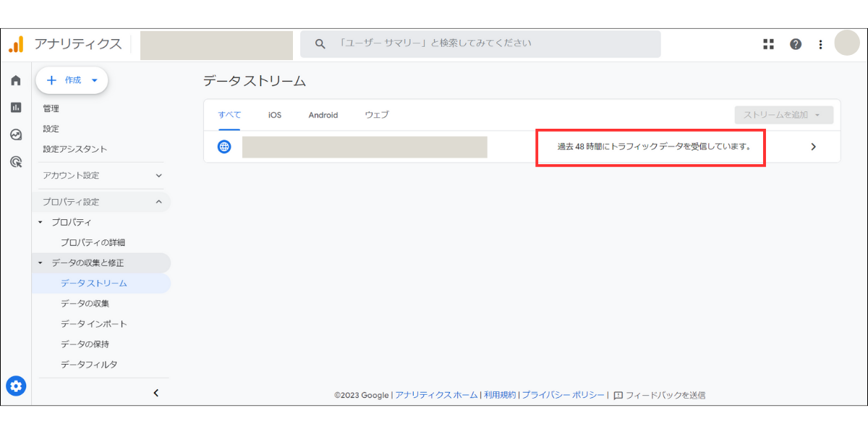
Task: Open 設定 in the side menu
Action: pyautogui.click(x=51, y=129)
